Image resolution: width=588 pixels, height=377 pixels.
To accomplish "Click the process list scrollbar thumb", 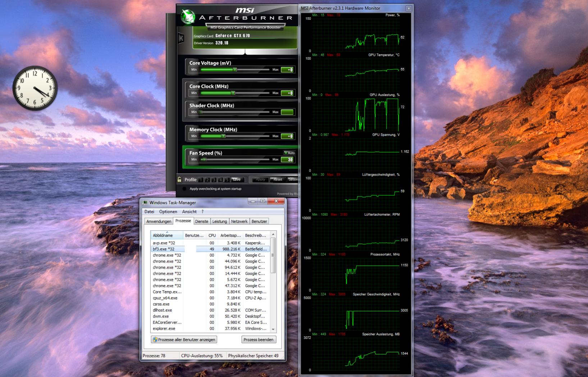I will (x=273, y=255).
